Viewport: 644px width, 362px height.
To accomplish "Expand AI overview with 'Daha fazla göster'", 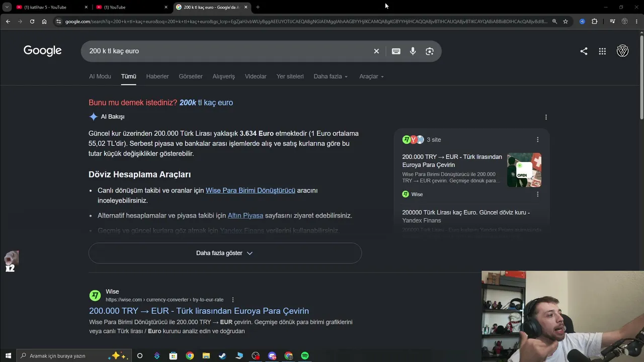I will coord(225,253).
